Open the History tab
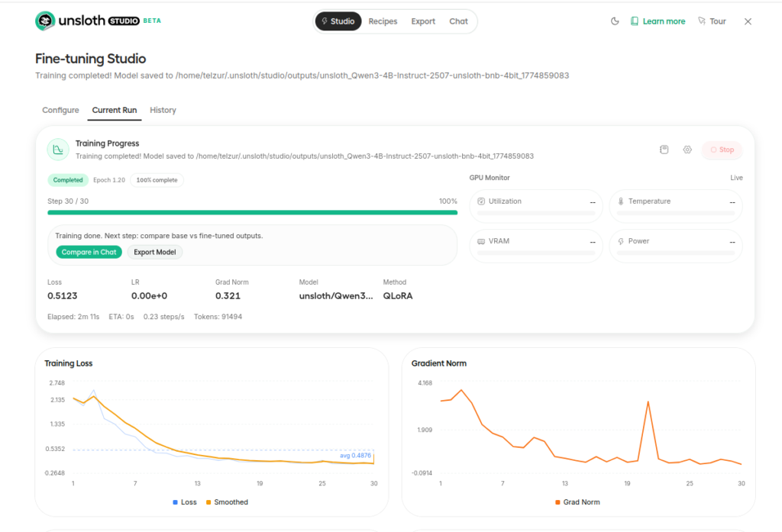 pyautogui.click(x=163, y=110)
